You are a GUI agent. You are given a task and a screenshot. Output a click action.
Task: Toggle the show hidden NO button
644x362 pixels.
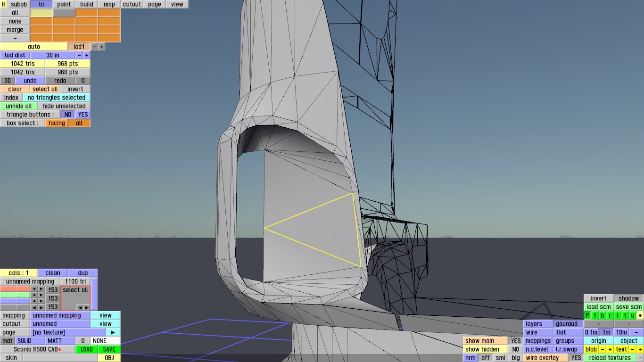[516, 349]
